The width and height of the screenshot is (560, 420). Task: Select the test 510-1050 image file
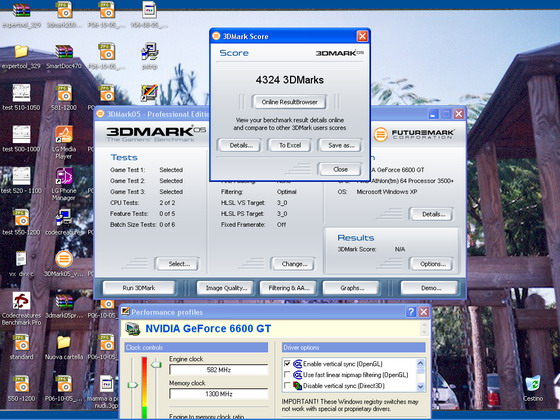point(21,93)
